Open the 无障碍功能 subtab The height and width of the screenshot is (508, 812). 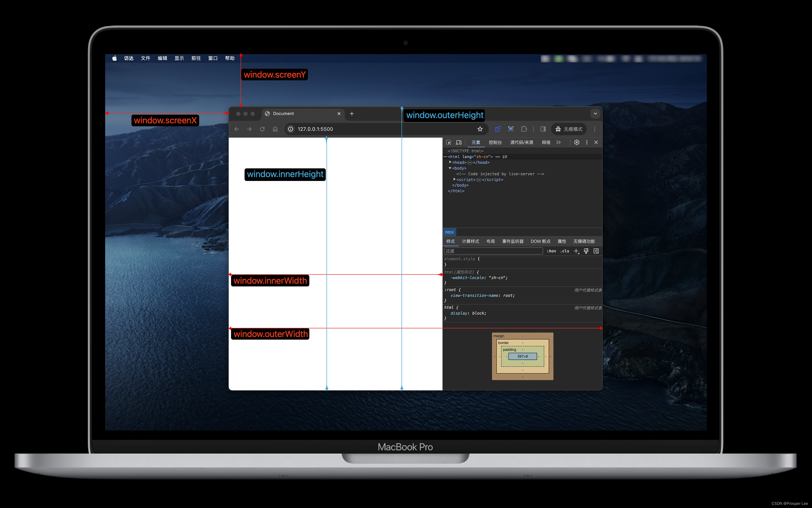[584, 241]
